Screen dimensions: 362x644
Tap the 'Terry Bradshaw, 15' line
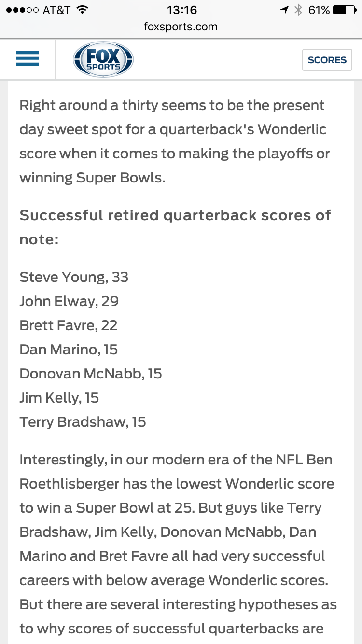click(83, 422)
